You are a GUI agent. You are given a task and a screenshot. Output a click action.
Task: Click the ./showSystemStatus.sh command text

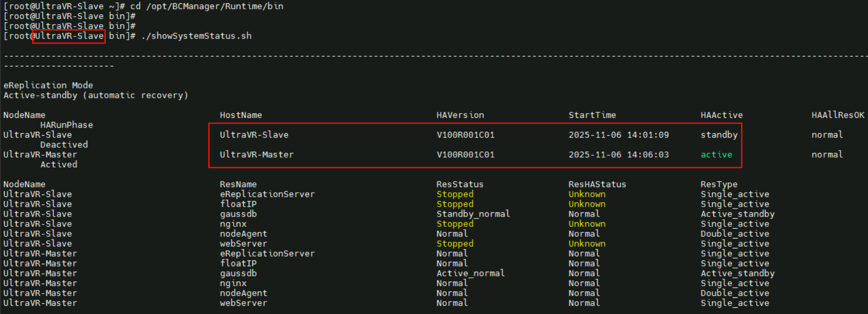[196, 36]
